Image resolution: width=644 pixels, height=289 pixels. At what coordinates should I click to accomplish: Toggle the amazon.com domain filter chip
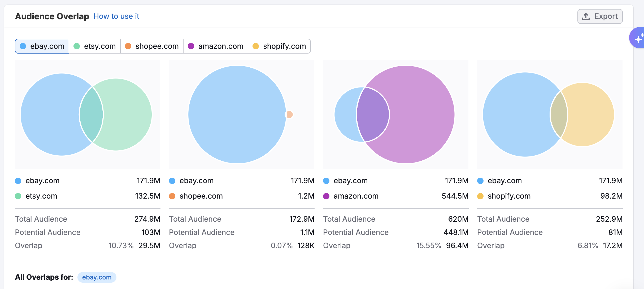[215, 46]
